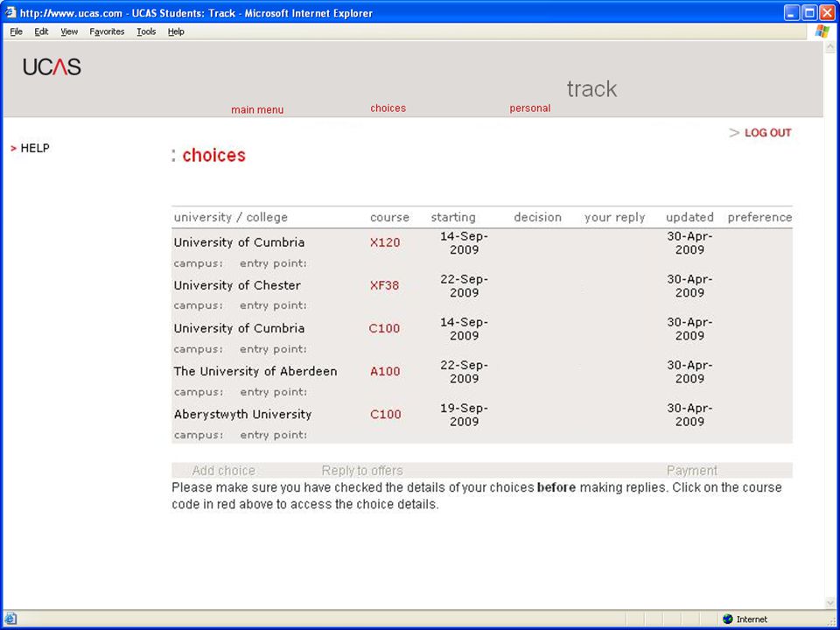Click the 'course' column header
Screen dimensions: 840x630
[x=389, y=218]
